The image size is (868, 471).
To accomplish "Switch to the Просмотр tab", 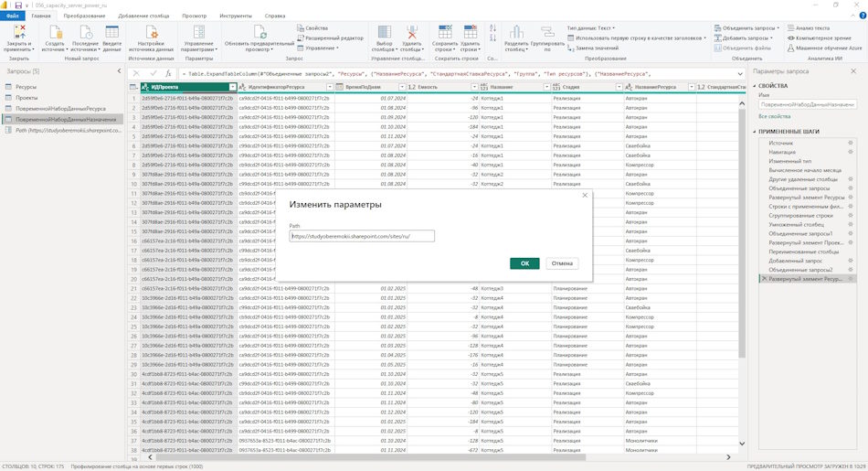I will pyautogui.click(x=195, y=16).
